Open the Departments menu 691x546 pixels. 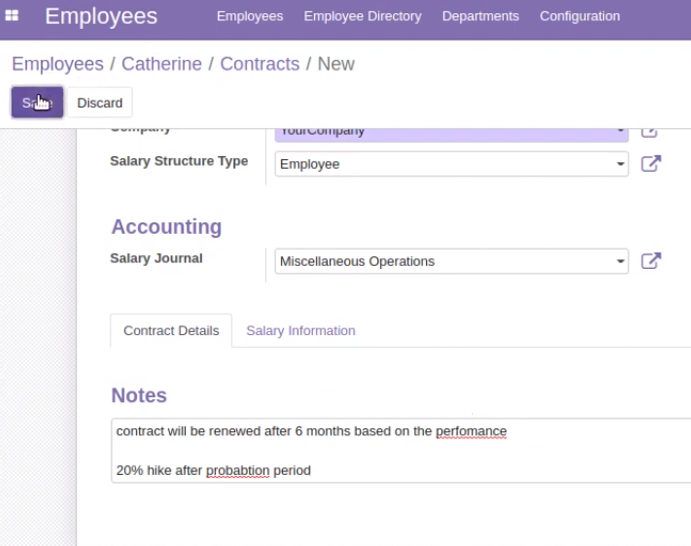(480, 16)
